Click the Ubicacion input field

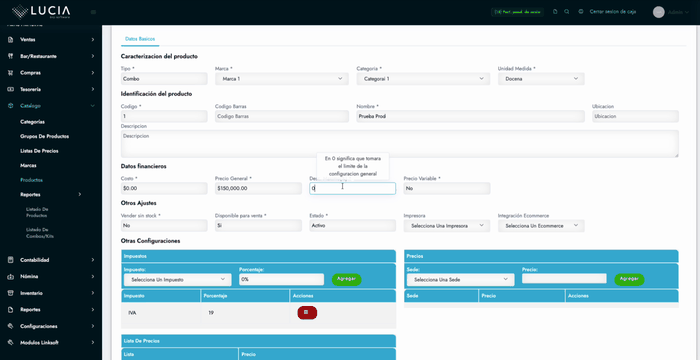pyautogui.click(x=635, y=116)
